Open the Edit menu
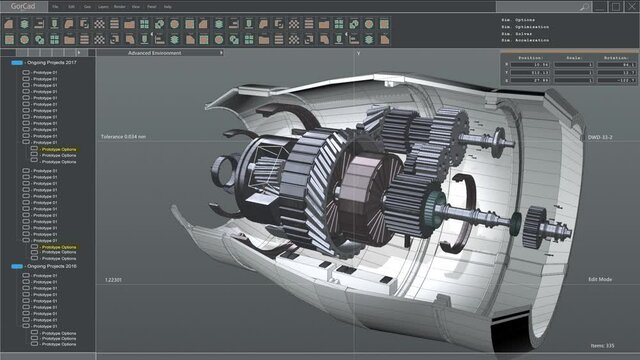640x360 pixels. click(71, 7)
